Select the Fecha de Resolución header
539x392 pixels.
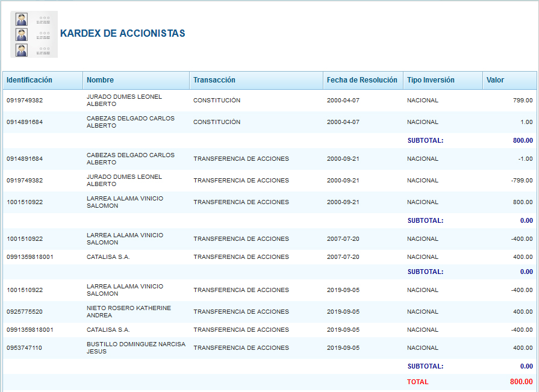point(362,80)
